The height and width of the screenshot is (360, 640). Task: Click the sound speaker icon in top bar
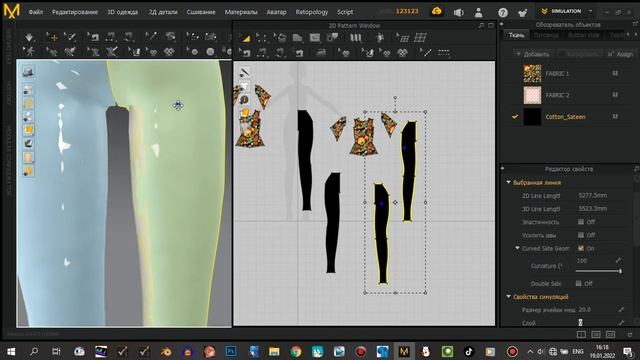click(x=458, y=12)
